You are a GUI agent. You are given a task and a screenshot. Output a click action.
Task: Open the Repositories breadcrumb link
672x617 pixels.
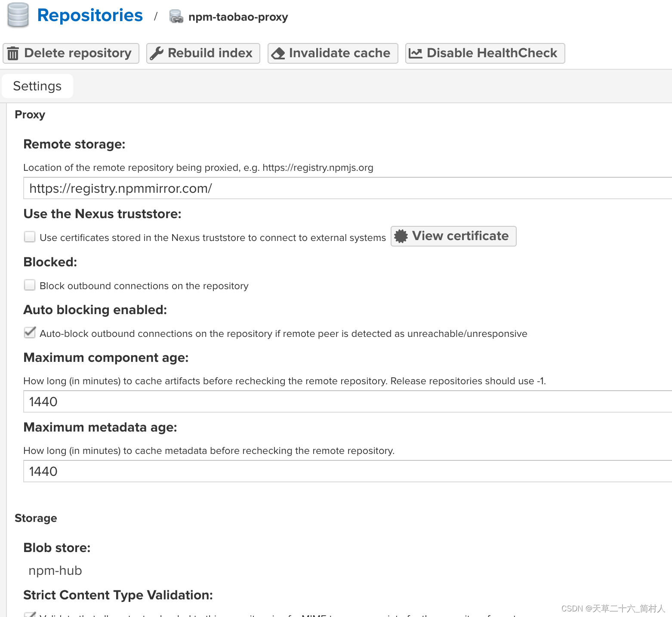click(90, 15)
